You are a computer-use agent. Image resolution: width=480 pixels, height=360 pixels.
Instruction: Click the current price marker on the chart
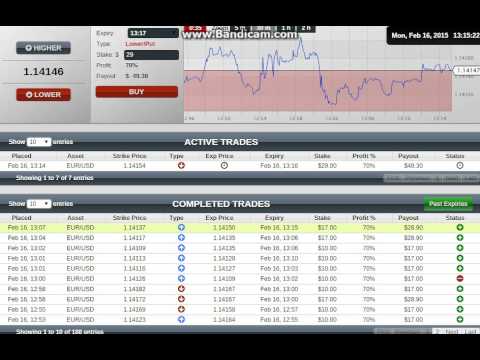coord(467,70)
